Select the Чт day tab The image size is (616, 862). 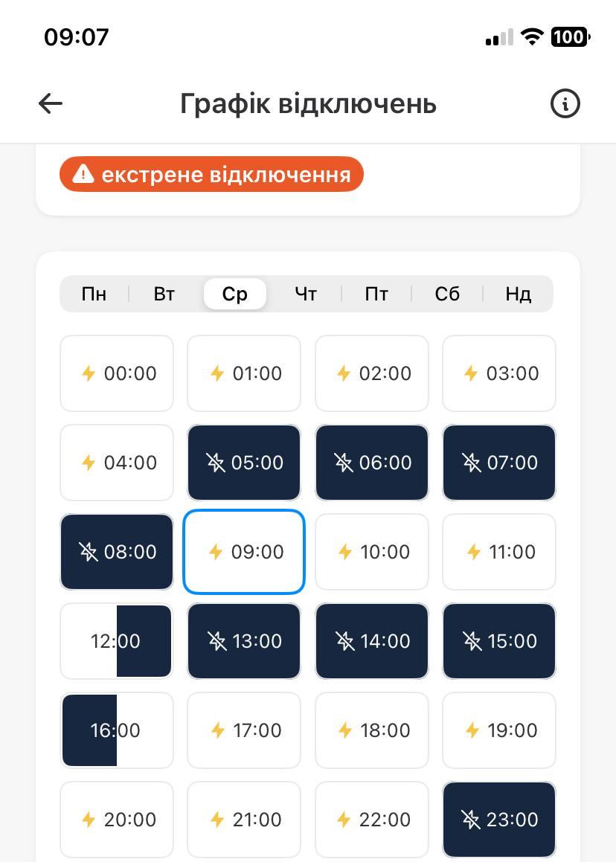pyautogui.click(x=306, y=294)
